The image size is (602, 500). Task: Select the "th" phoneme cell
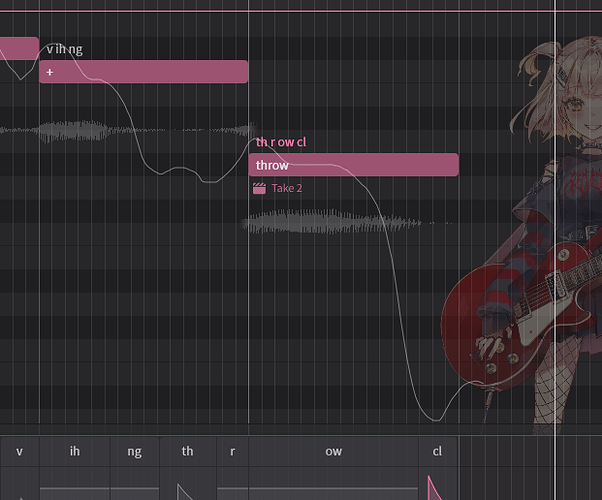coord(187,451)
